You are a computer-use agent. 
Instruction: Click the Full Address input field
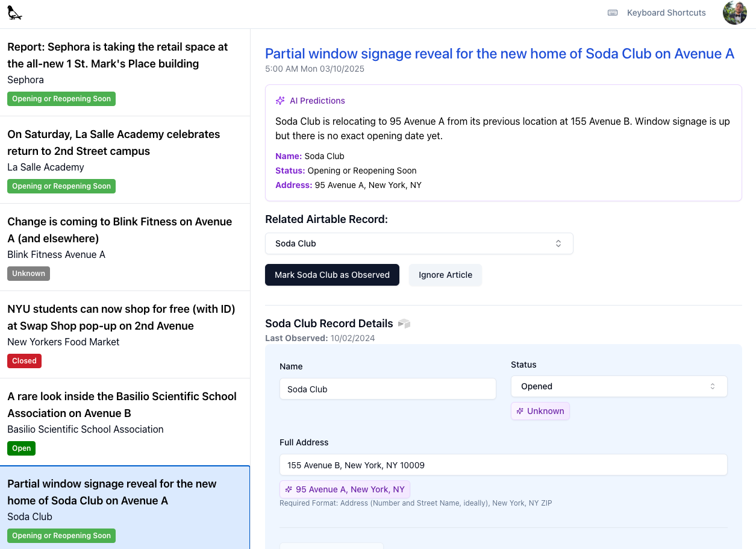click(x=504, y=465)
